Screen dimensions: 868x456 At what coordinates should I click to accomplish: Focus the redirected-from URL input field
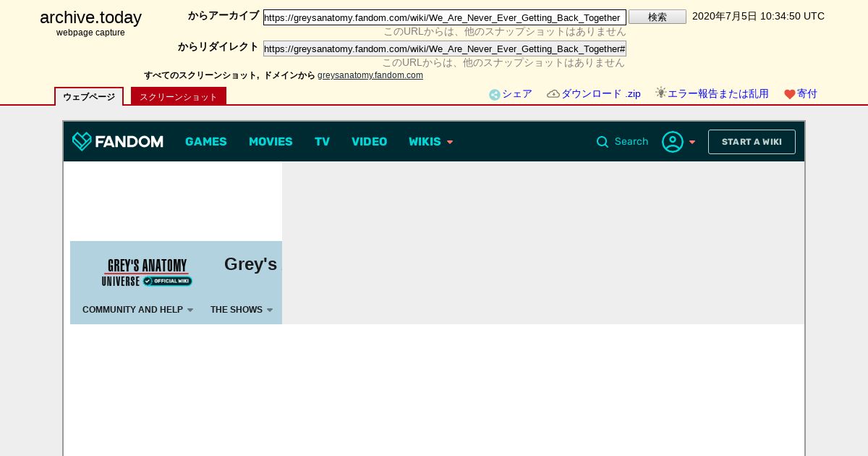click(445, 48)
